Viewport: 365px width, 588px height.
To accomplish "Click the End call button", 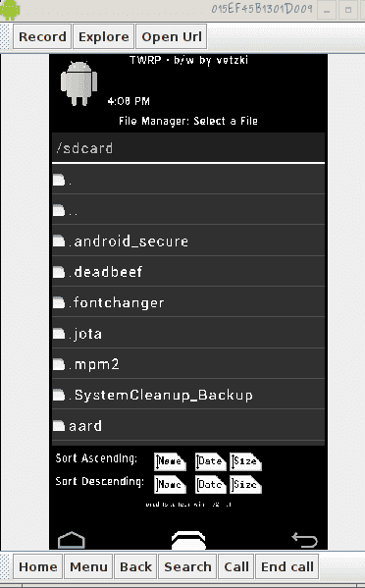I will 287,566.
